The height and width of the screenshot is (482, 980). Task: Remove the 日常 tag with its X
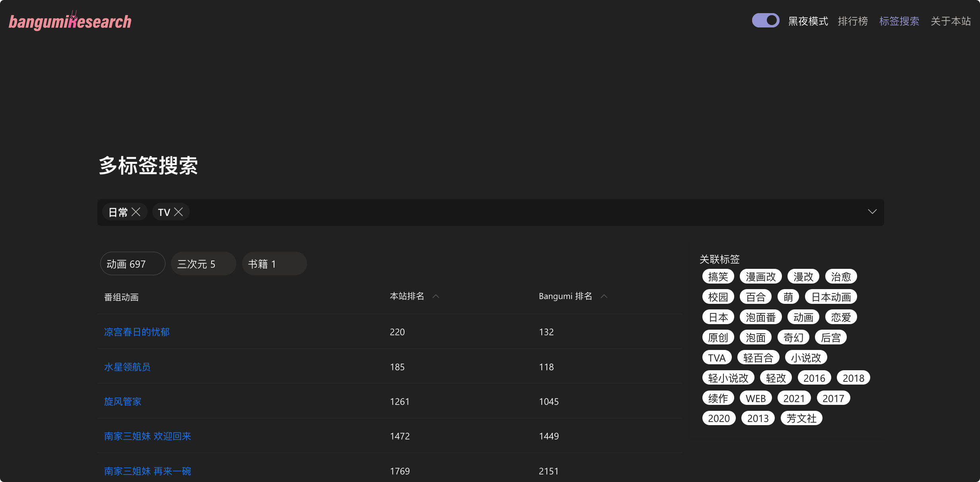[x=136, y=212]
